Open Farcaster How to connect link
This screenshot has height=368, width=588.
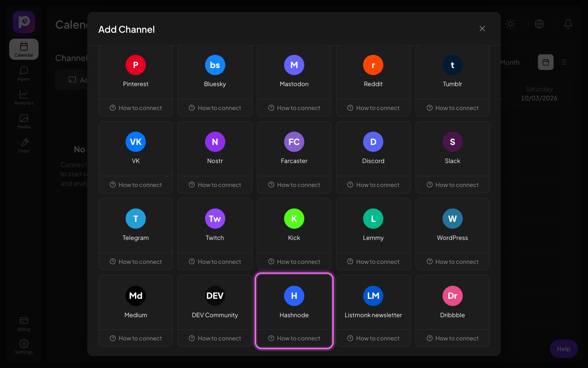(294, 185)
